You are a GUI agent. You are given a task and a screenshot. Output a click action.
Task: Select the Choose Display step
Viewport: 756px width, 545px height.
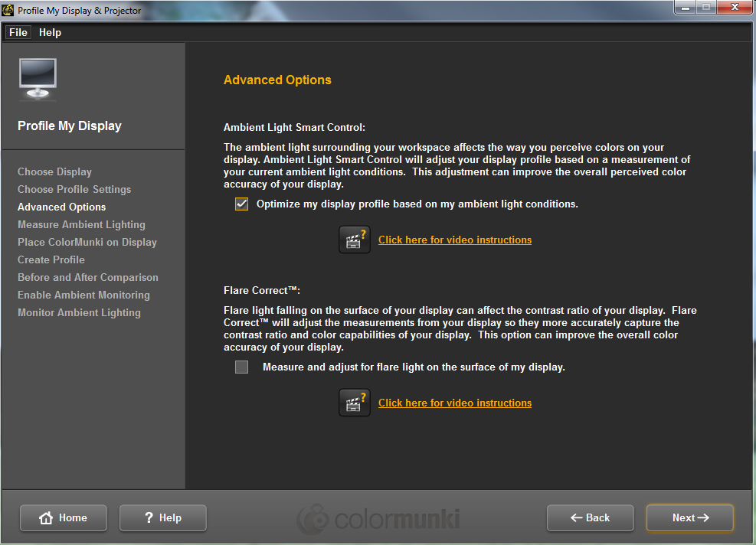click(x=54, y=171)
